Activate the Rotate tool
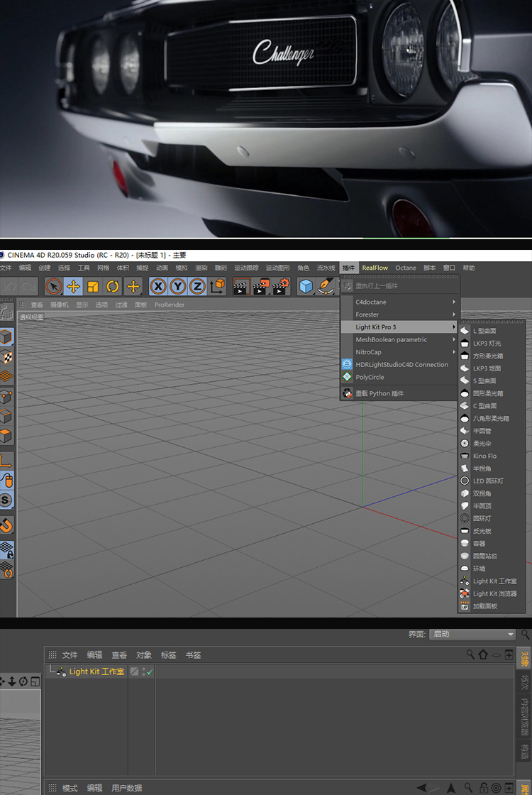This screenshot has width=532, height=795. click(113, 286)
